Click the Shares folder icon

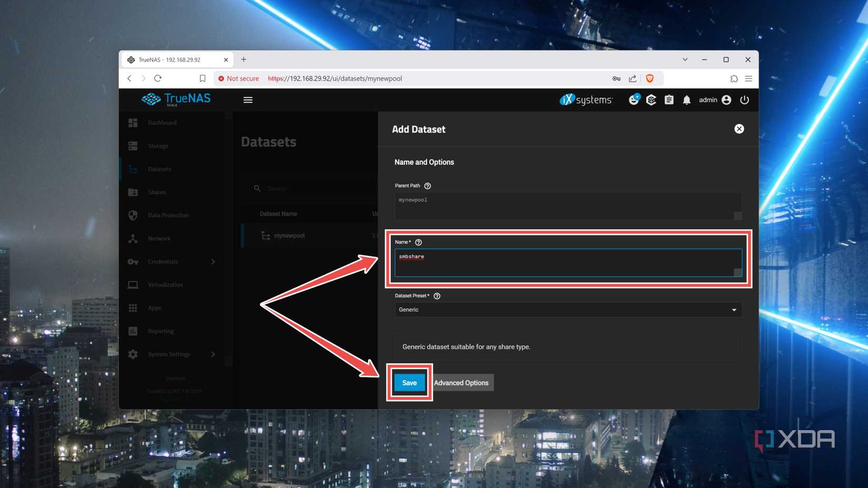tap(133, 192)
